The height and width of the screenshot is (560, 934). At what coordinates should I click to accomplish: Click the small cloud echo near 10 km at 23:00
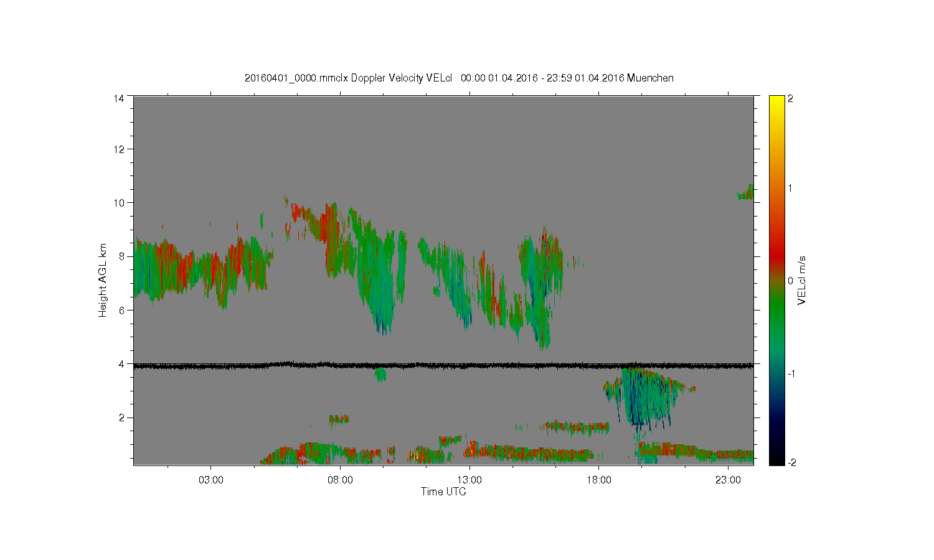(x=746, y=192)
